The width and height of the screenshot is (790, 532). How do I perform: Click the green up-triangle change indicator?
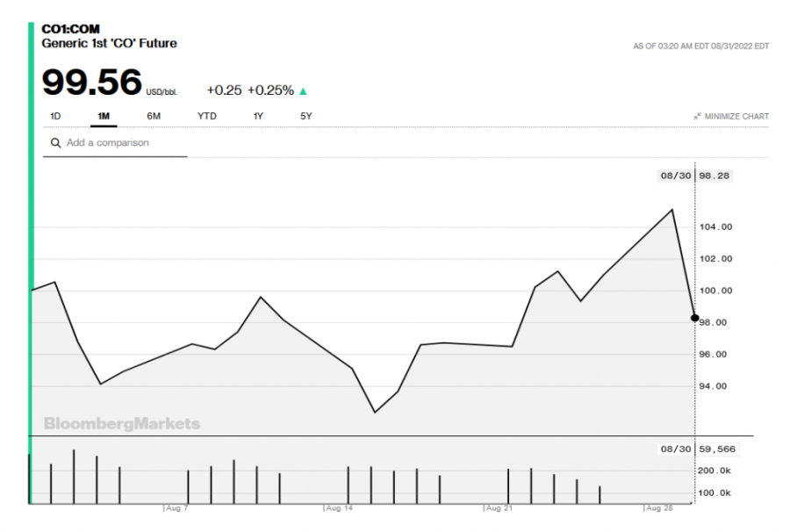click(304, 90)
